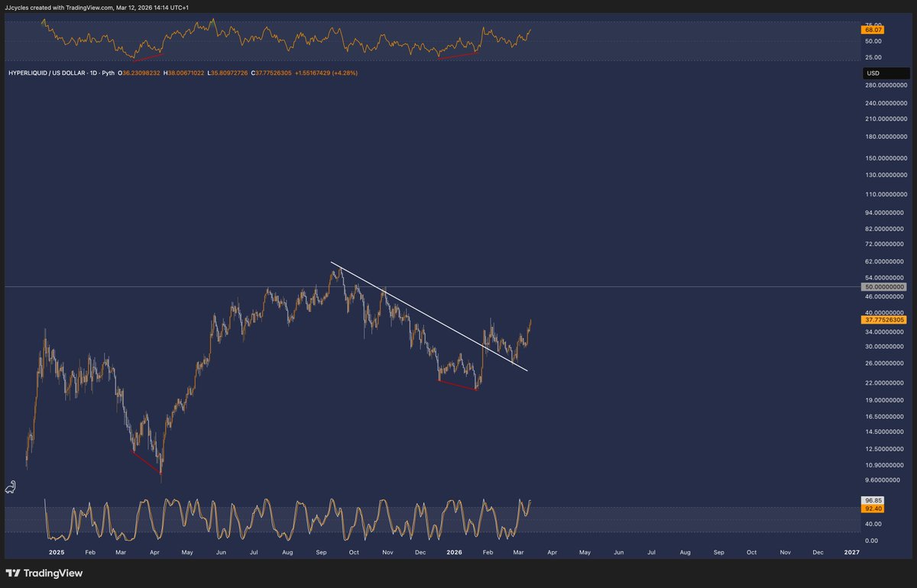Click the 2025 label on time axis
Screen dimensions: 917x588
[57, 551]
